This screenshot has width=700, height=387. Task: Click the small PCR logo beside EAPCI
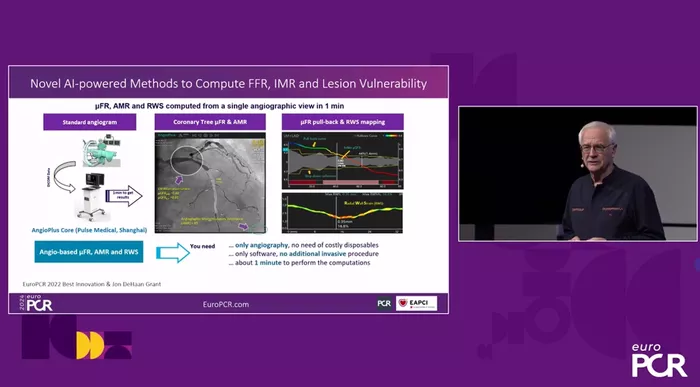[384, 303]
